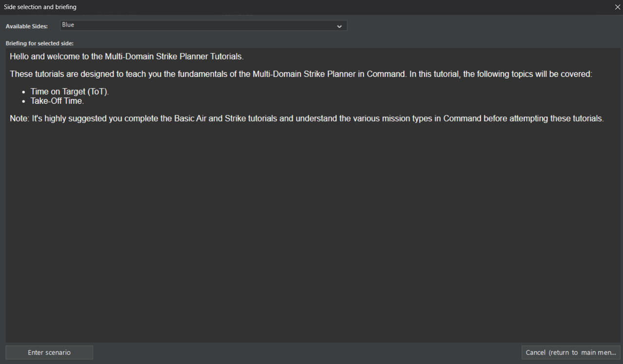623x364 pixels.
Task: Open the Available Sides combo box
Action: 204,25
